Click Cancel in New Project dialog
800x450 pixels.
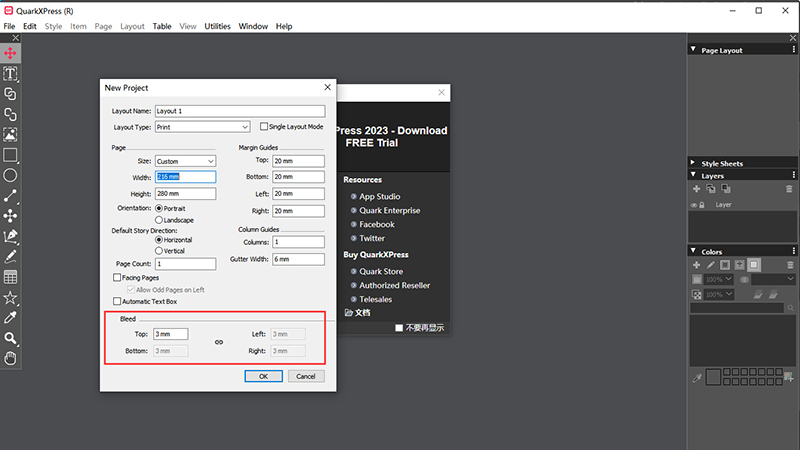coord(306,376)
